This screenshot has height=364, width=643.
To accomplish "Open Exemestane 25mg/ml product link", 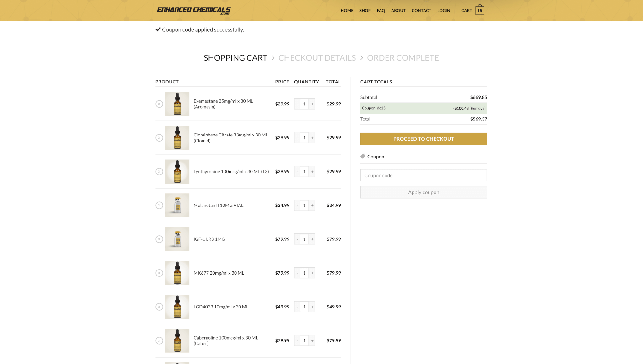I will coord(223,104).
